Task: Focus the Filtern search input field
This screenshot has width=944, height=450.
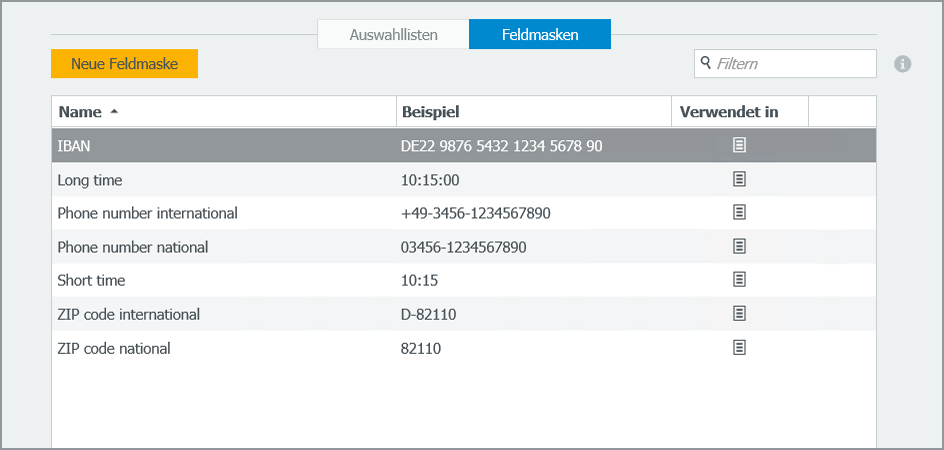Action: [x=792, y=64]
